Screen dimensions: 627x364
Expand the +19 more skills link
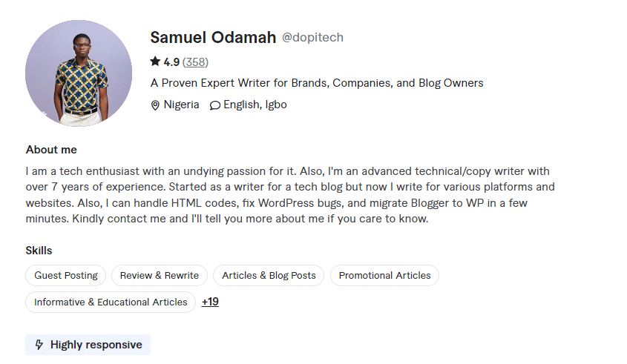coord(210,302)
